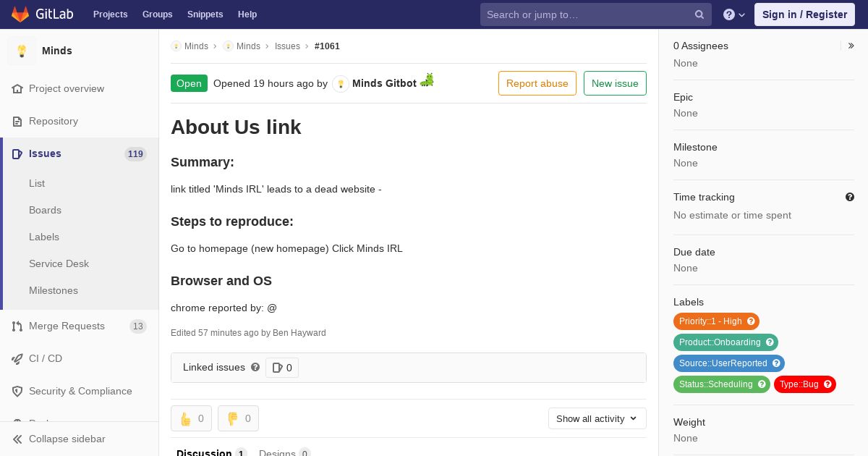Click the search magnifier icon
The width and height of the screenshot is (868, 456).
(x=699, y=14)
